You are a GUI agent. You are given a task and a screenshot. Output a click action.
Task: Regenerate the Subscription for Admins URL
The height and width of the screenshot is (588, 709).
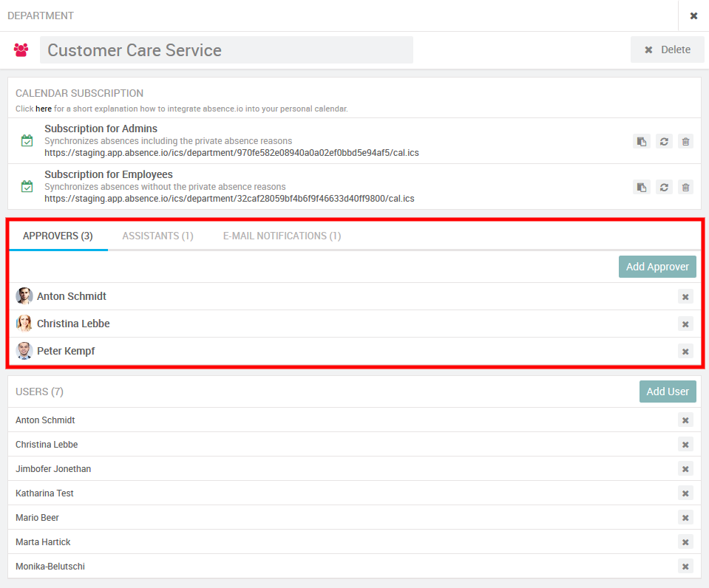pyautogui.click(x=664, y=141)
